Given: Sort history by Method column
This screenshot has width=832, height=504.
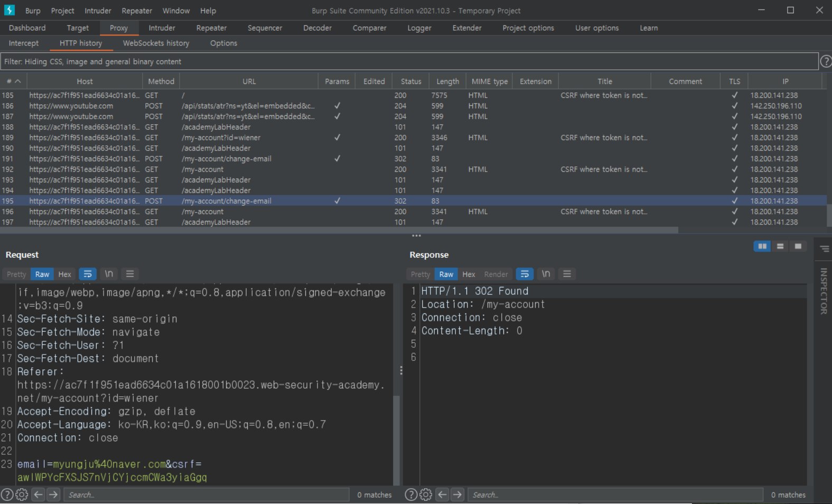Looking at the screenshot, I should pyautogui.click(x=161, y=81).
